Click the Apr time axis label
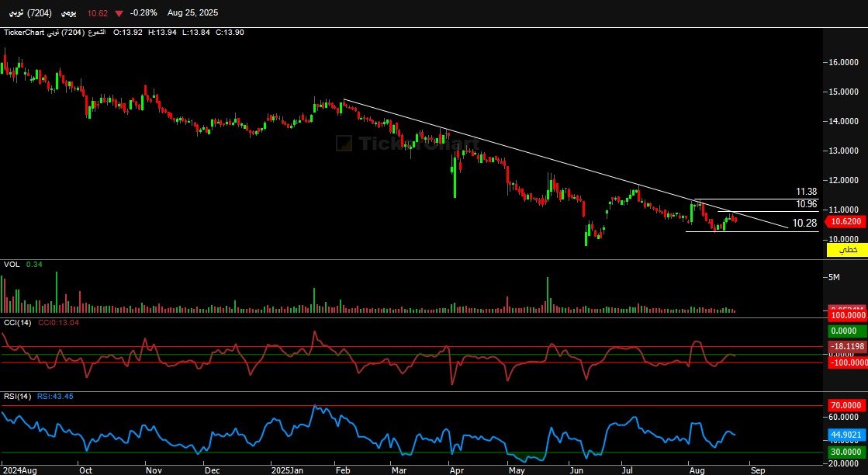This screenshot has width=868, height=475. (457, 470)
